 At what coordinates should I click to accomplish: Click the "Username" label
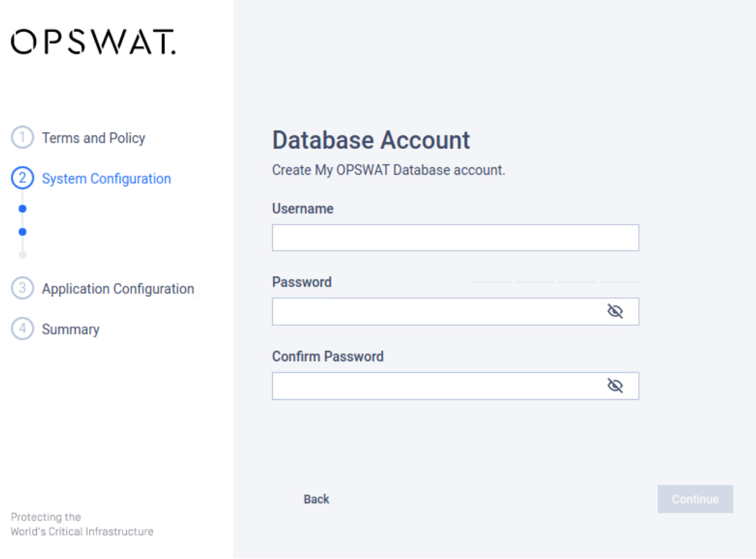pyautogui.click(x=303, y=209)
